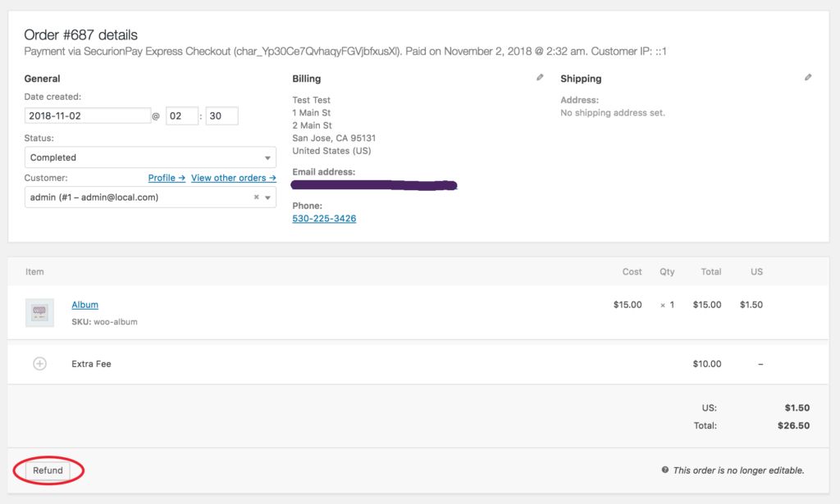
Task: Select the Extra Fee label
Action: (x=91, y=364)
